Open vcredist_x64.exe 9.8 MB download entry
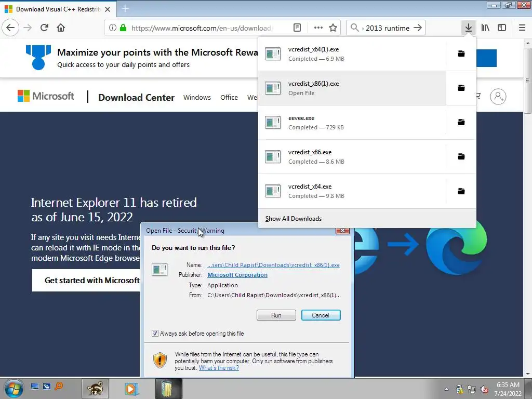Screen dimensions: 532x399 [352, 191]
